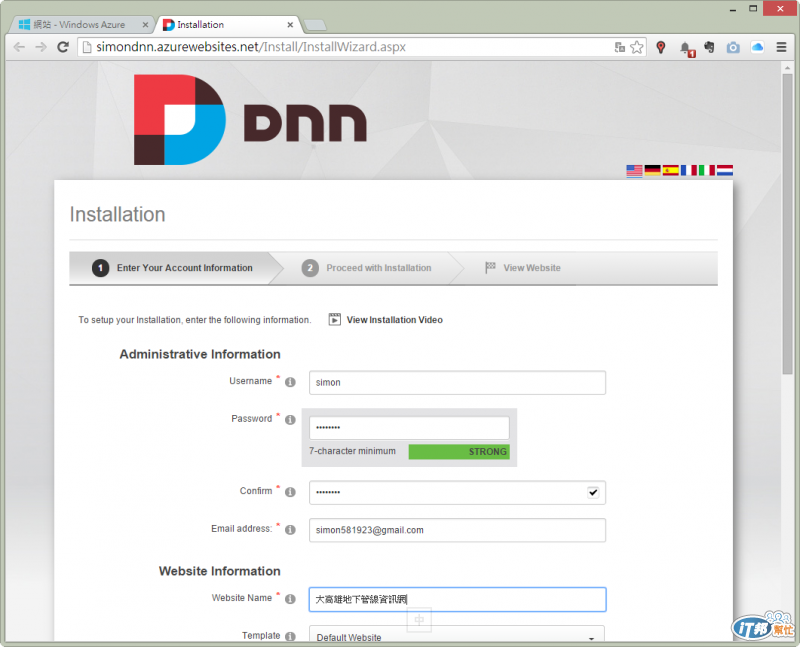Open the bell notification extension with badge

pos(687,48)
